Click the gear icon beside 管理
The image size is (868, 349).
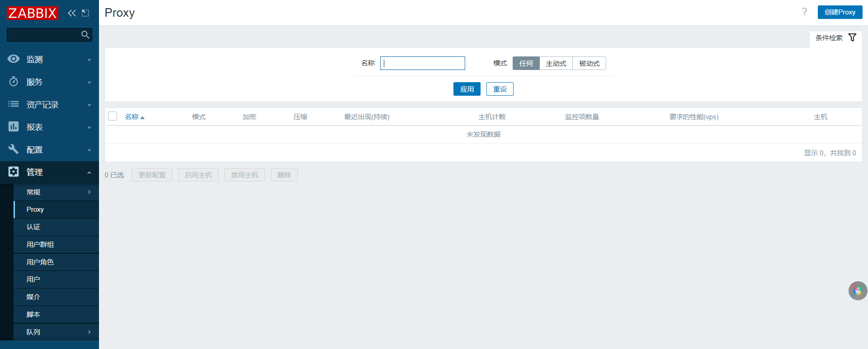[14, 172]
